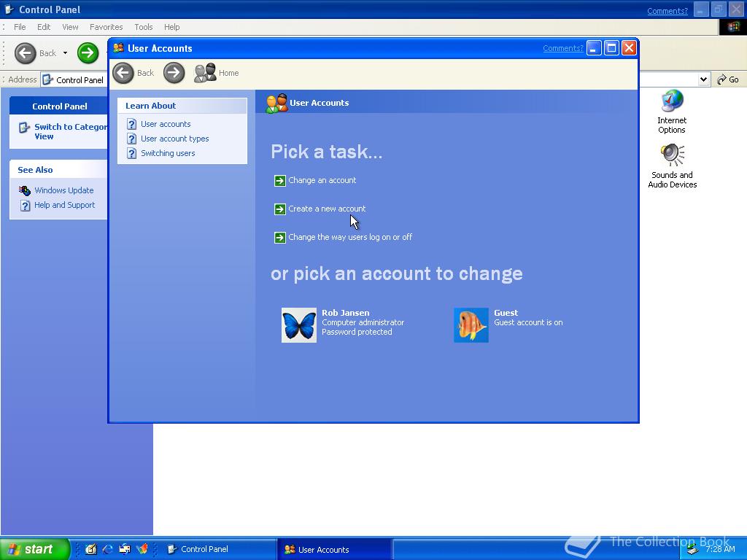
Task: Open the Back history dropdown arrow
Action: [x=65, y=53]
